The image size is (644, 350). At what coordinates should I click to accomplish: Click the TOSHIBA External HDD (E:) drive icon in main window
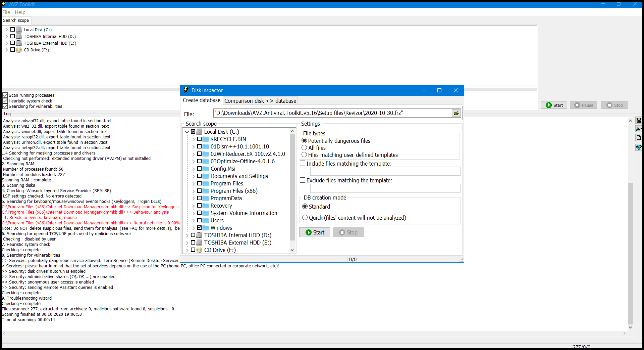(19, 43)
